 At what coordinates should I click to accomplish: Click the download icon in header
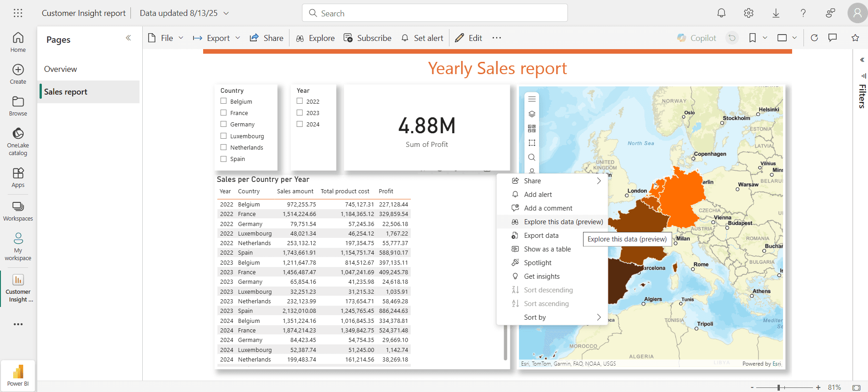click(x=776, y=13)
